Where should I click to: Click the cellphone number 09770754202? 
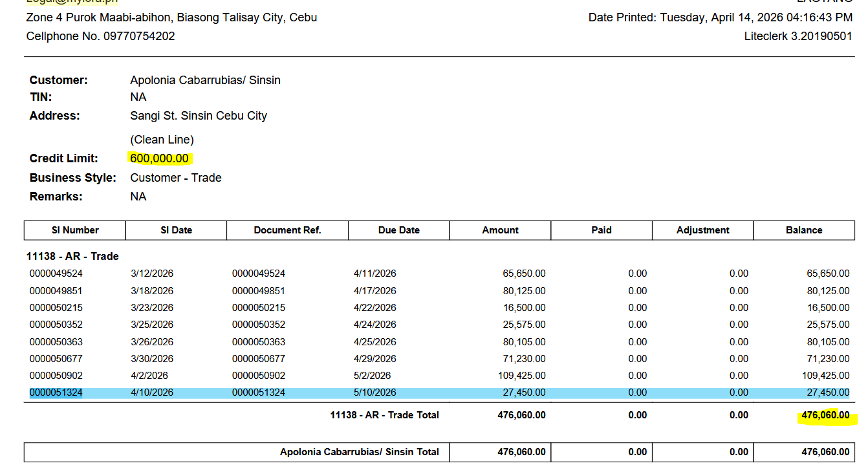(139, 36)
